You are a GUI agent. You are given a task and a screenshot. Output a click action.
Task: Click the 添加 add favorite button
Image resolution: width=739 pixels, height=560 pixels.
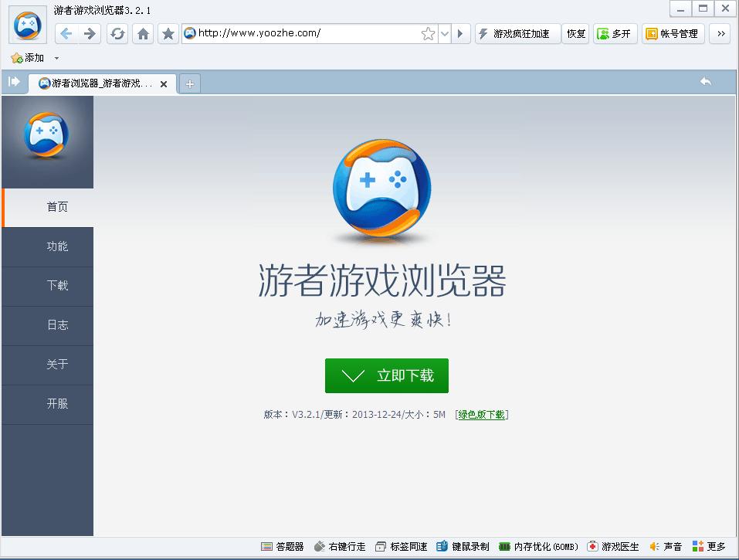pos(28,58)
